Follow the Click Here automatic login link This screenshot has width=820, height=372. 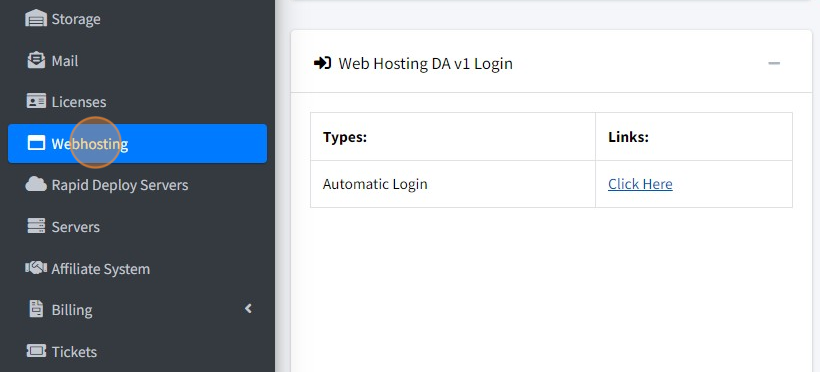(x=640, y=184)
